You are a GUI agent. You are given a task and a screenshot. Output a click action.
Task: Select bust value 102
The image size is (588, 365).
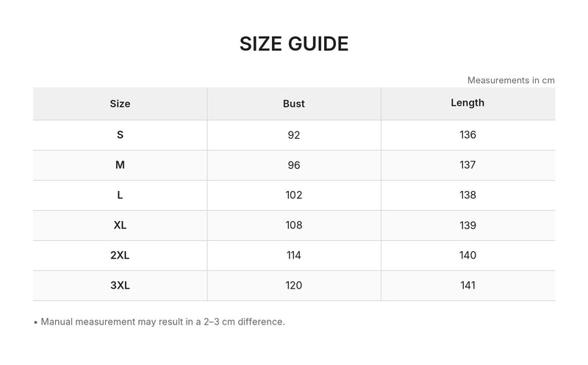pos(293,195)
